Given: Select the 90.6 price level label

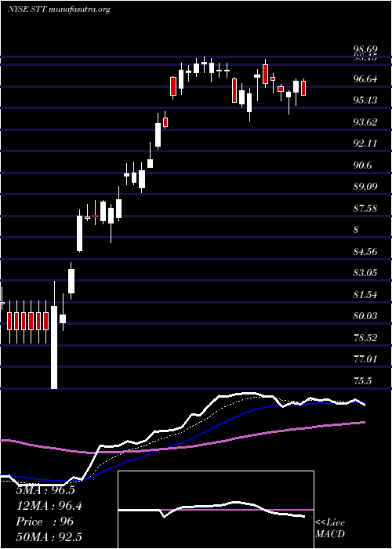Looking at the screenshot, I should [x=362, y=165].
